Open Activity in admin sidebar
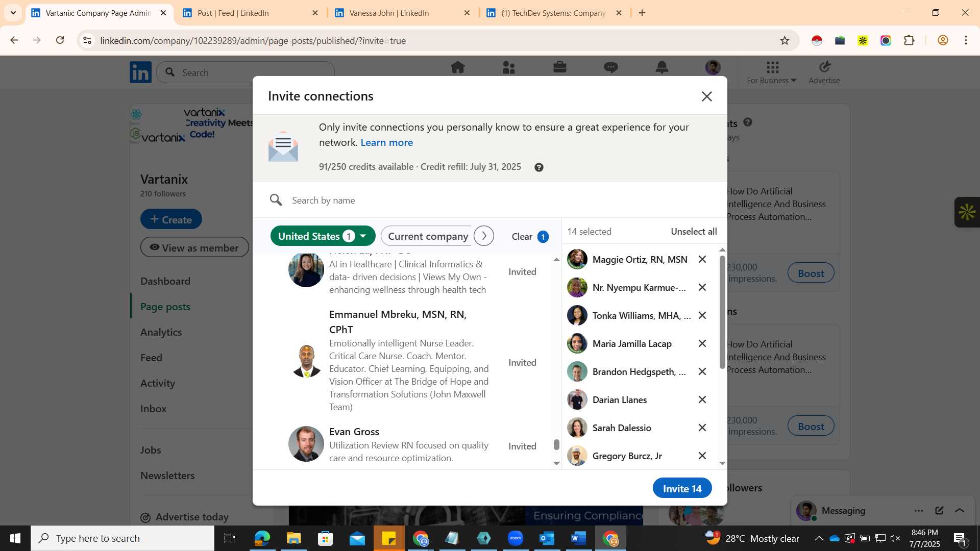Viewport: 980px width, 551px height. tap(158, 383)
